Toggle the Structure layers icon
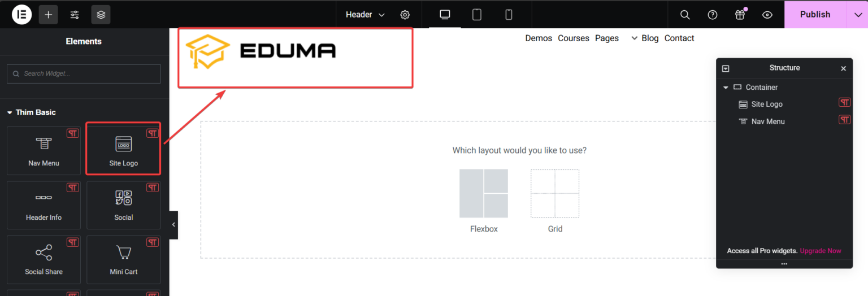This screenshot has height=296, width=868. coord(101,15)
